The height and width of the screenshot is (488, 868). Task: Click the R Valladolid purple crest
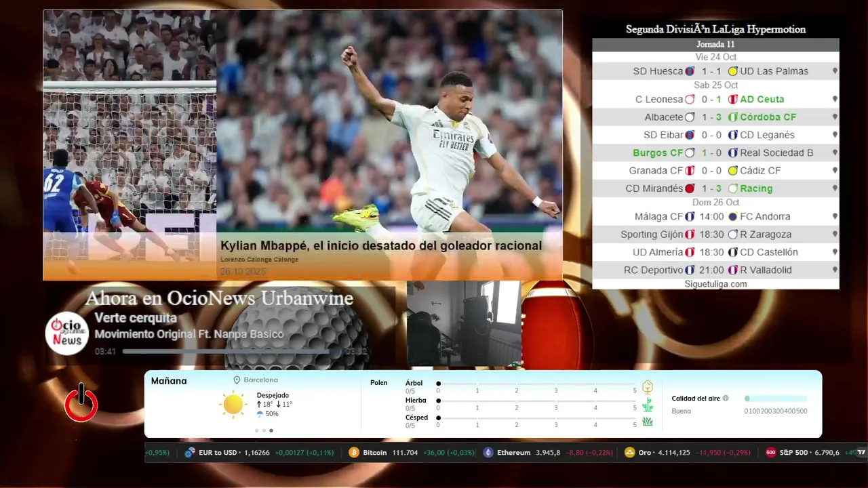click(732, 270)
